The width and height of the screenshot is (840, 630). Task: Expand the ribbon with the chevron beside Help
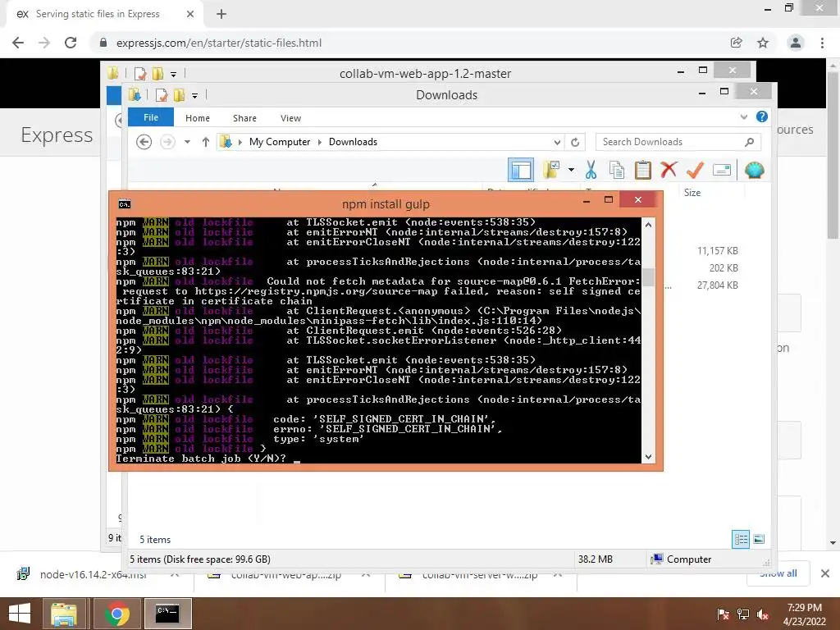point(743,116)
